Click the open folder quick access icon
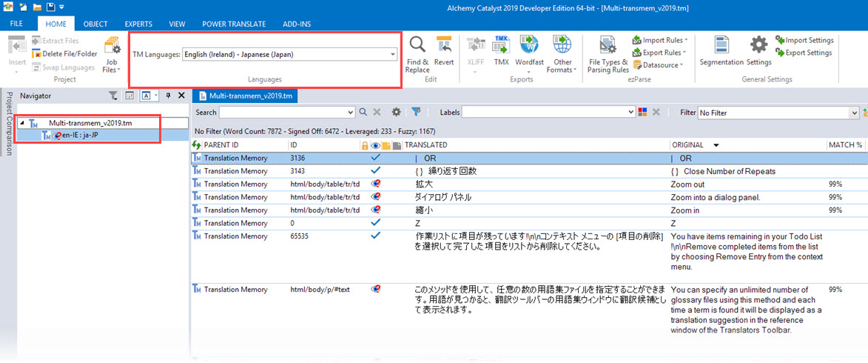Image resolution: width=868 pixels, height=363 pixels. pos(36,7)
